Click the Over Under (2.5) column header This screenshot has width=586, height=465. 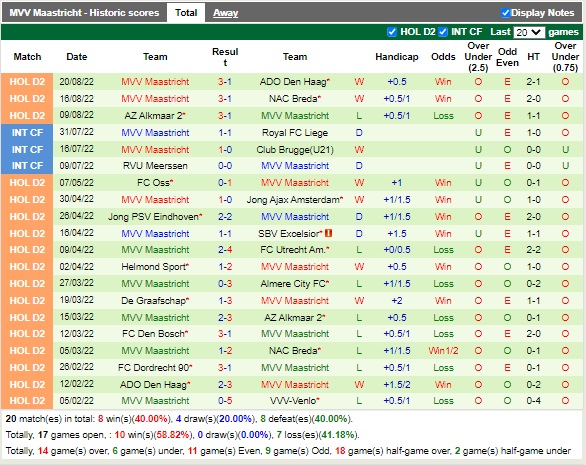pos(478,57)
